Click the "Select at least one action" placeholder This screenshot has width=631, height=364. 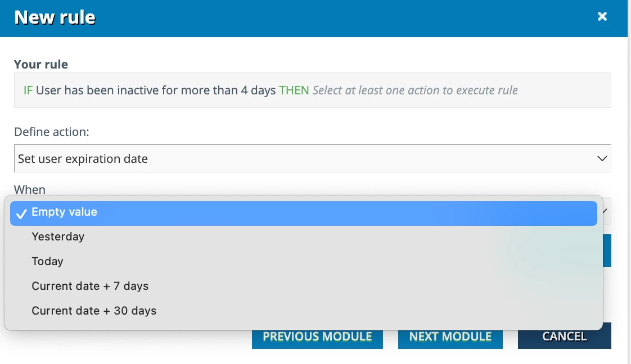click(x=415, y=90)
